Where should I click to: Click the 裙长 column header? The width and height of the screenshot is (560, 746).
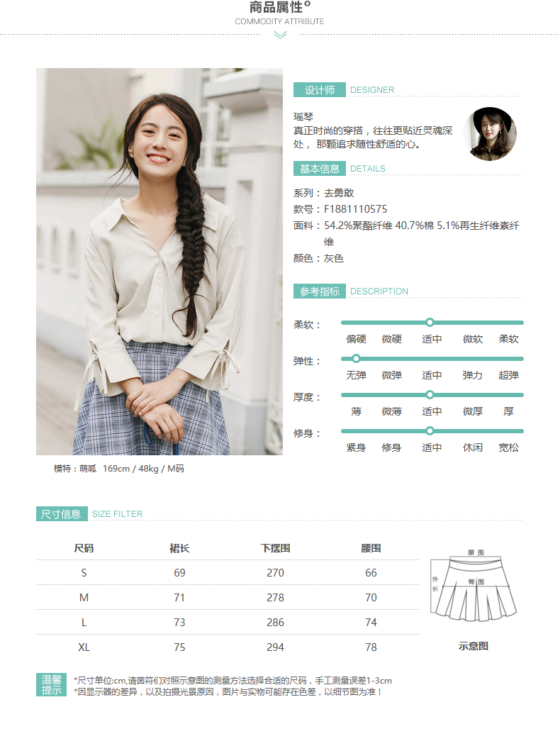pos(179,548)
